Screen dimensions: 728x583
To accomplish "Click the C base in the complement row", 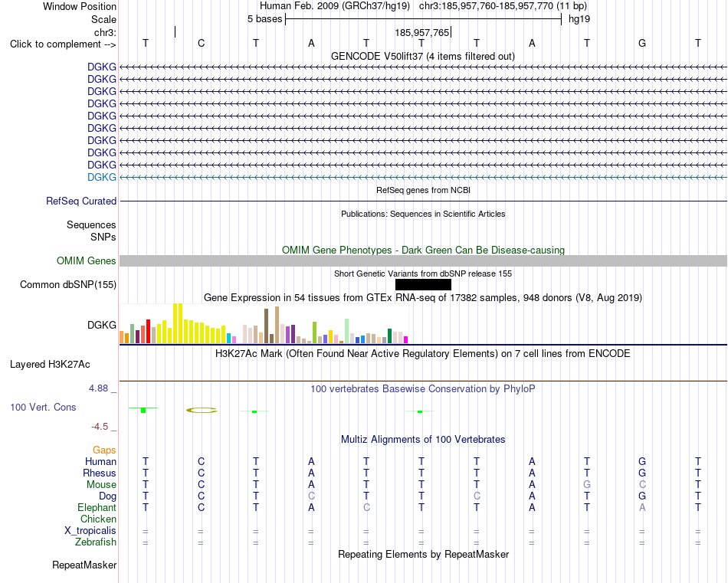I will [x=201, y=43].
